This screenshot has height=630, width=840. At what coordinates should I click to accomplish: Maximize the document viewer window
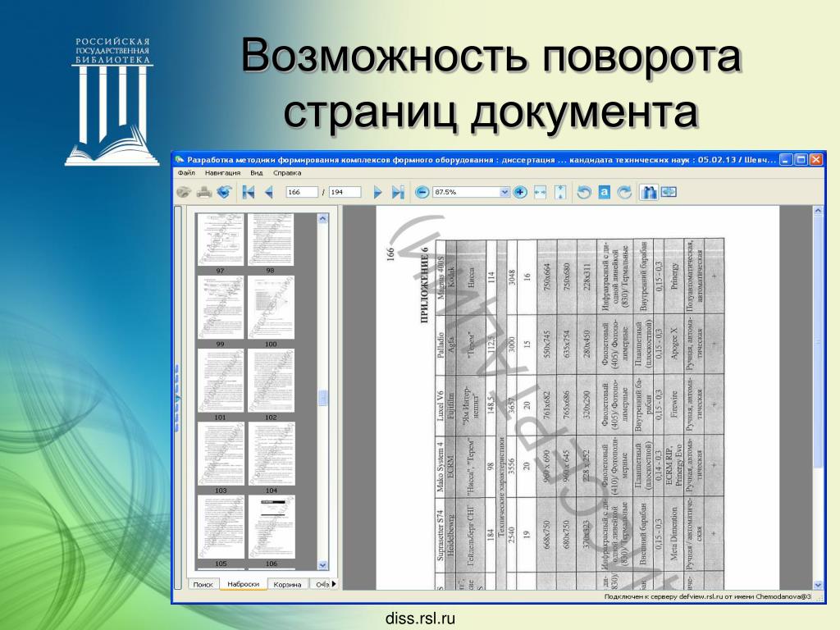tap(801, 159)
